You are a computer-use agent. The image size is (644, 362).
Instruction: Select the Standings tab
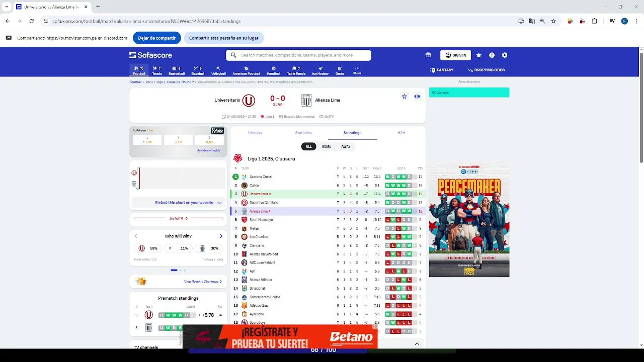pos(352,133)
